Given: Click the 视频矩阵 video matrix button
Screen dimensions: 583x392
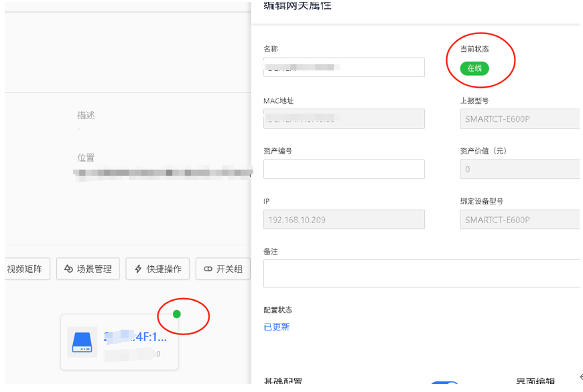Looking at the screenshot, I should click(x=27, y=269).
